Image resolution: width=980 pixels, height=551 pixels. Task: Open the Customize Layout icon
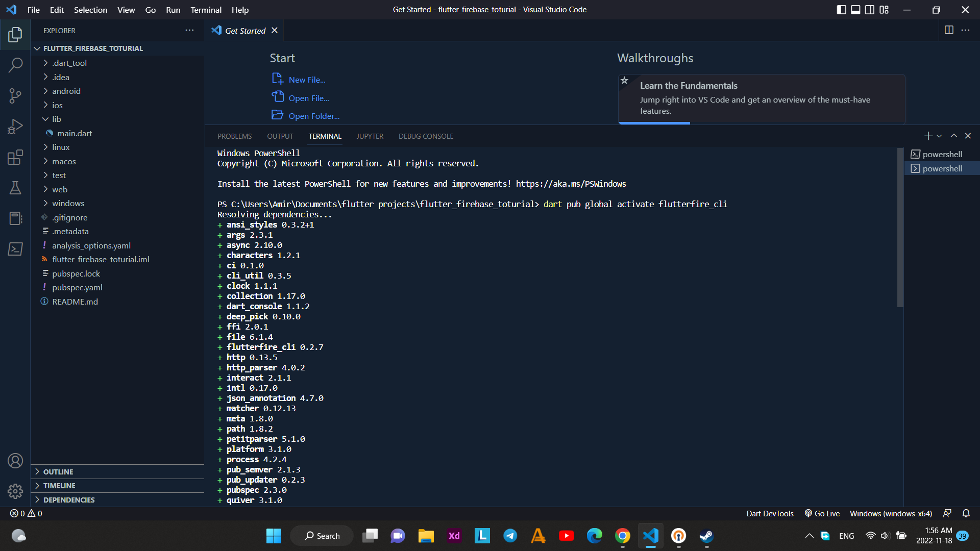point(884,10)
